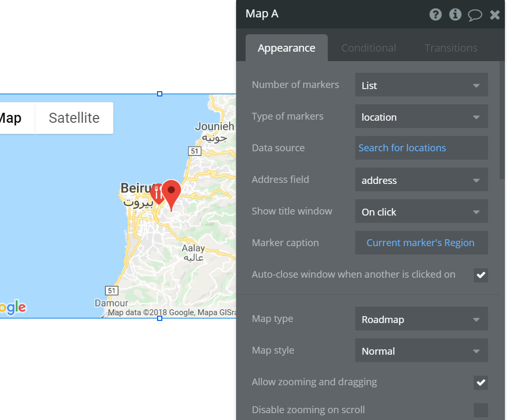Image resolution: width=507 pixels, height=420 pixels.
Task: Uncheck Allow zooming and dragging
Action: coord(481,383)
